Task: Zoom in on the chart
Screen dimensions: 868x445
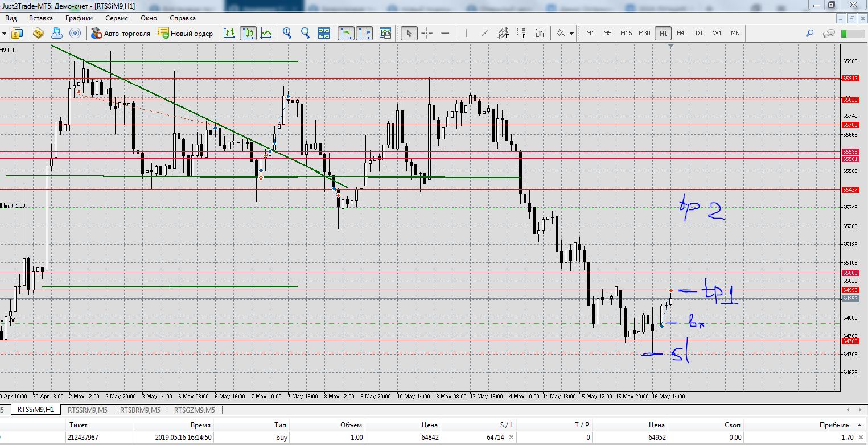Action: click(x=287, y=33)
